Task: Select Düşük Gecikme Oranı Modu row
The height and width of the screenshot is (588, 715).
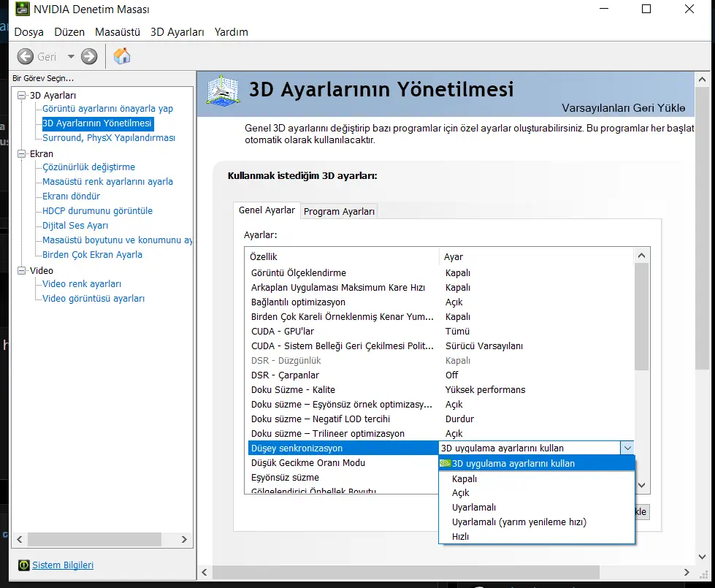Action: [x=343, y=462]
